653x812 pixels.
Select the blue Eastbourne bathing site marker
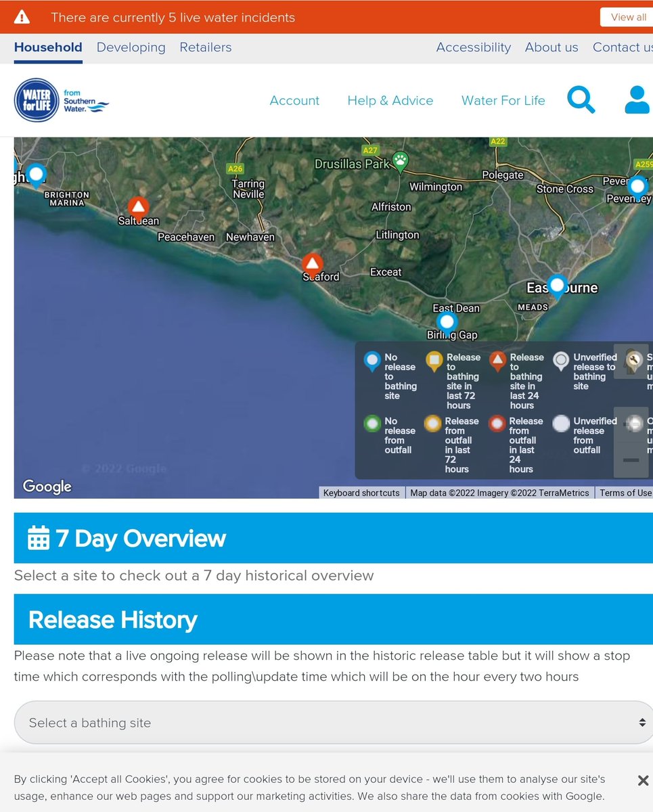tap(557, 286)
